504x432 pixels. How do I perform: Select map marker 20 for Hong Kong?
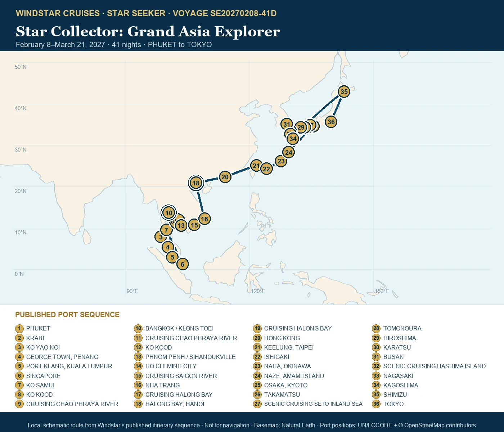click(225, 177)
